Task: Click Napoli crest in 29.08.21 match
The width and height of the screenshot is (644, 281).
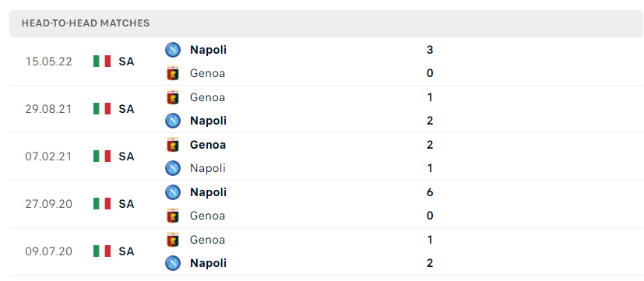Action: (x=173, y=121)
